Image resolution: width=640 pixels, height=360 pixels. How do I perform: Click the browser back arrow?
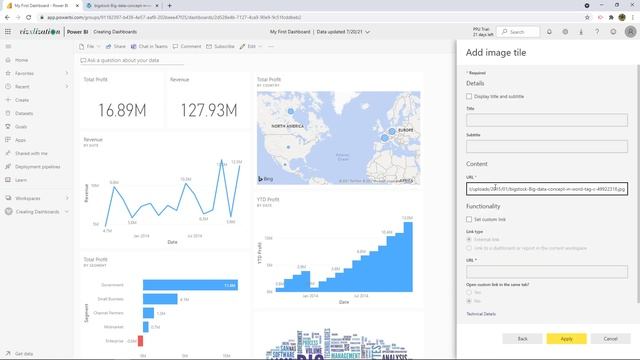tap(7, 18)
